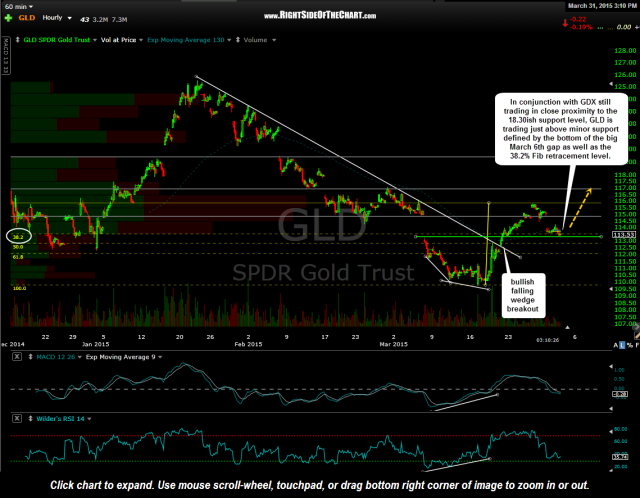Open the Exp Moving Average 130 dropdown
This screenshot has height=498, width=640.
click(x=229, y=40)
